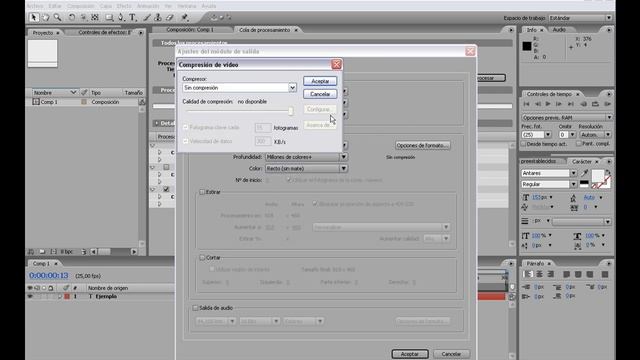Viewport: 640px width, 360px height.
Task: Click the Configurar button
Action: [320, 109]
